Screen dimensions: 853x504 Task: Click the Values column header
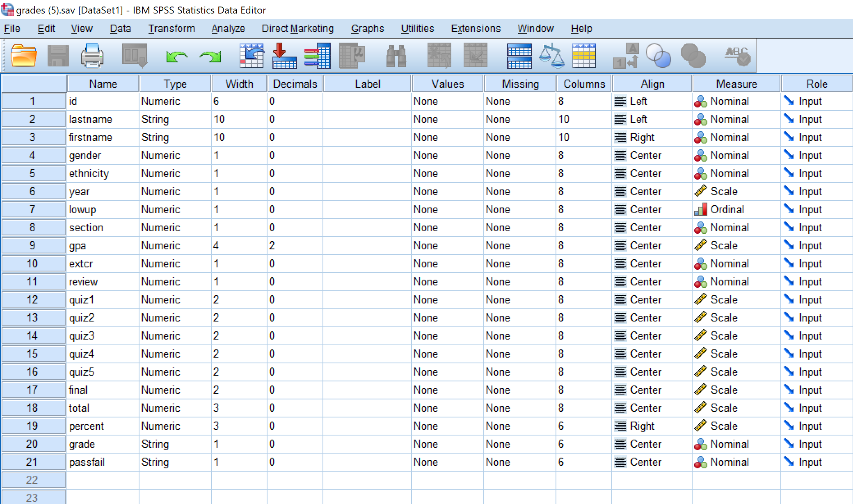point(448,84)
